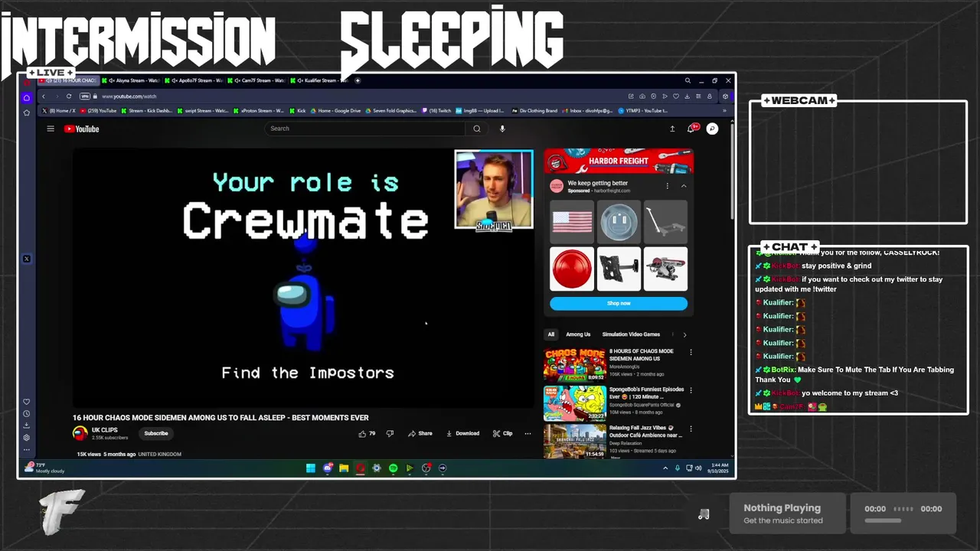Advance the filter chips right arrow

coord(684,334)
